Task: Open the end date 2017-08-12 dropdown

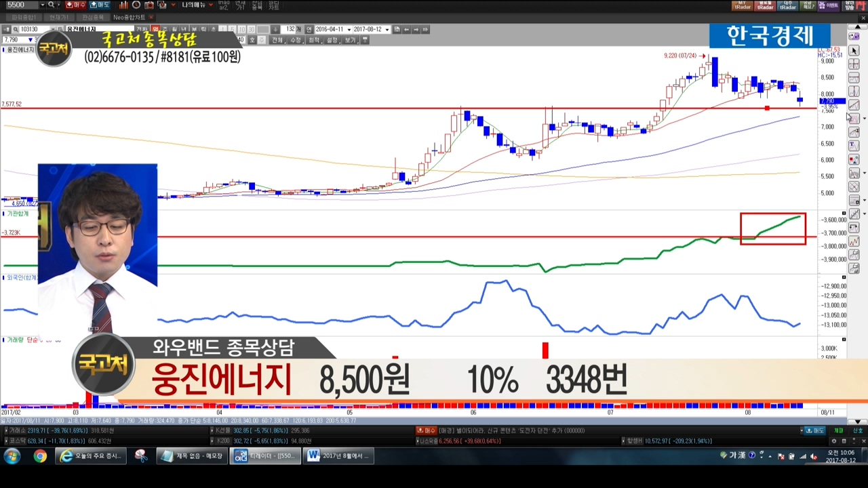Action: (387, 29)
